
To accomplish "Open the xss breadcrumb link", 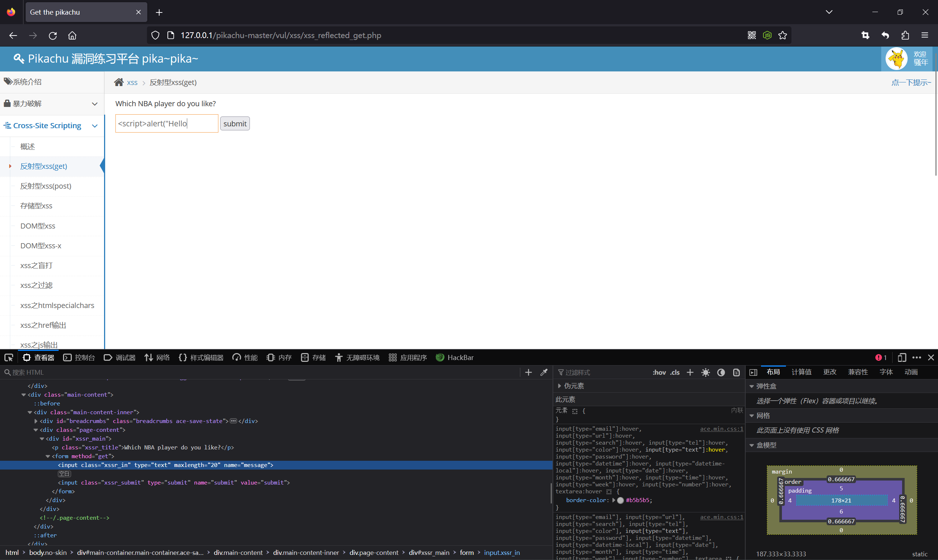I will 132,82.
